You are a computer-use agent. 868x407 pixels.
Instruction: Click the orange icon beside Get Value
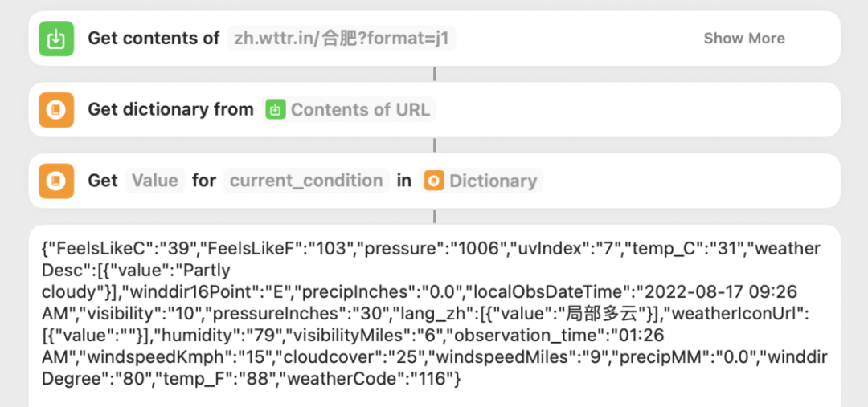coord(56,181)
